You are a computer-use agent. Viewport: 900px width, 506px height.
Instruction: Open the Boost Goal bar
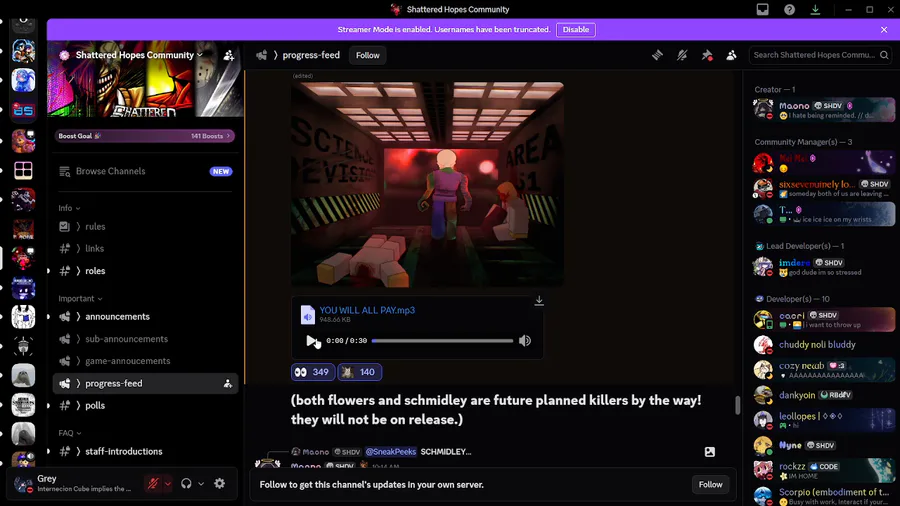[x=145, y=136]
